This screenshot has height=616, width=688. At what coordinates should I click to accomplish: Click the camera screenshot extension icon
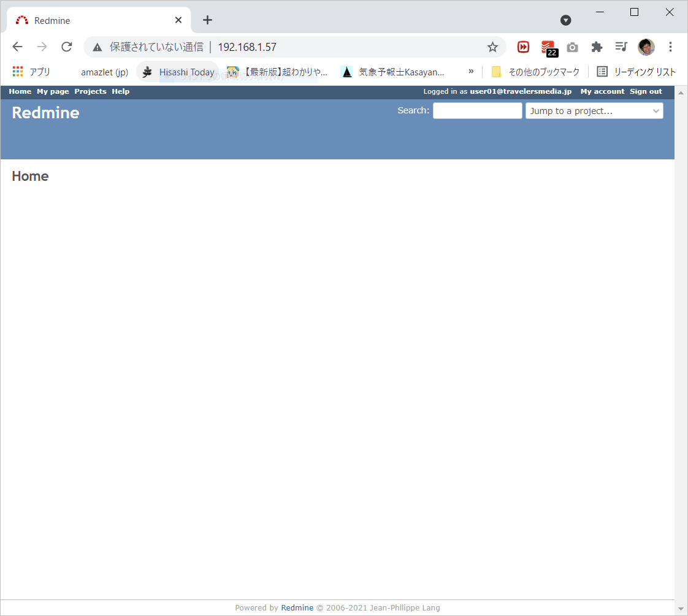point(572,47)
